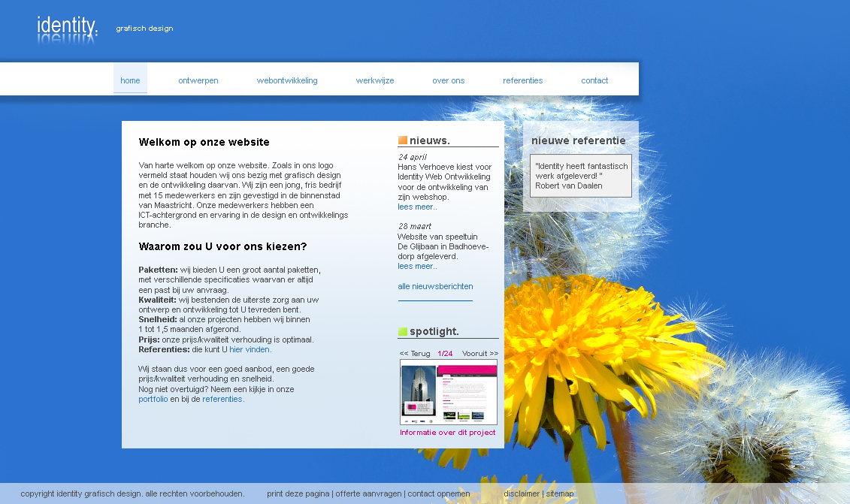Open alle nieuwsberichten link
The width and height of the screenshot is (850, 504).
point(435,286)
